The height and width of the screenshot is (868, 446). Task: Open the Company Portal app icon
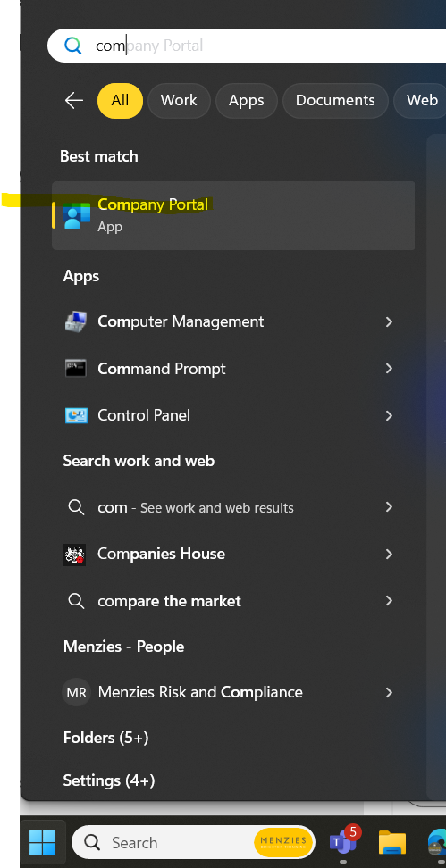click(77, 215)
